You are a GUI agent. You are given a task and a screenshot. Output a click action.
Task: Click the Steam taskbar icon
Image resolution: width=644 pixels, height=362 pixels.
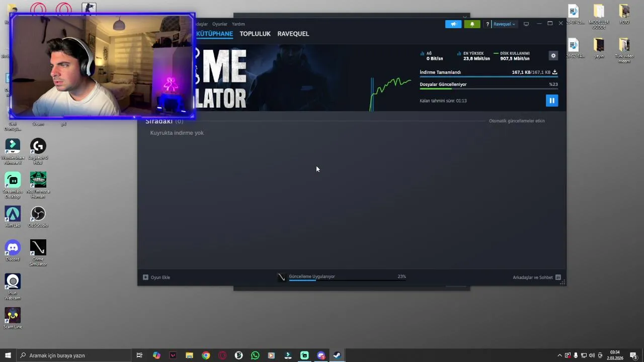tap(337, 355)
